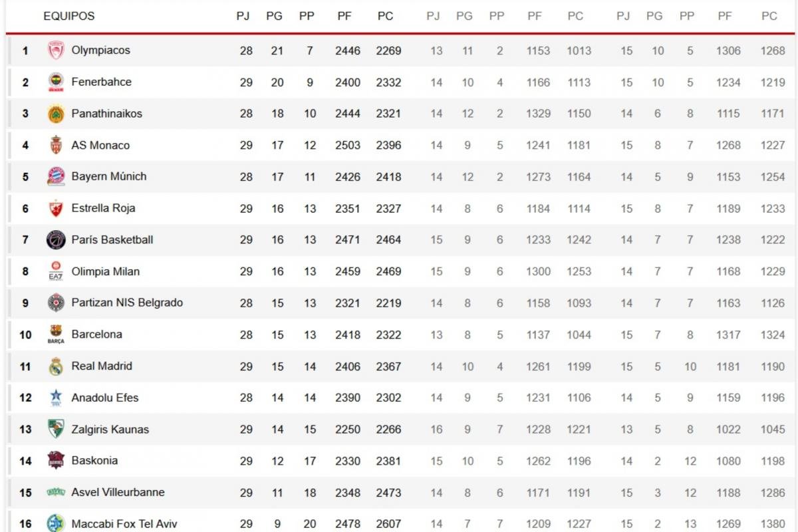
Task: Select the Zalgiris Kaunas green logo
Action: (56, 430)
